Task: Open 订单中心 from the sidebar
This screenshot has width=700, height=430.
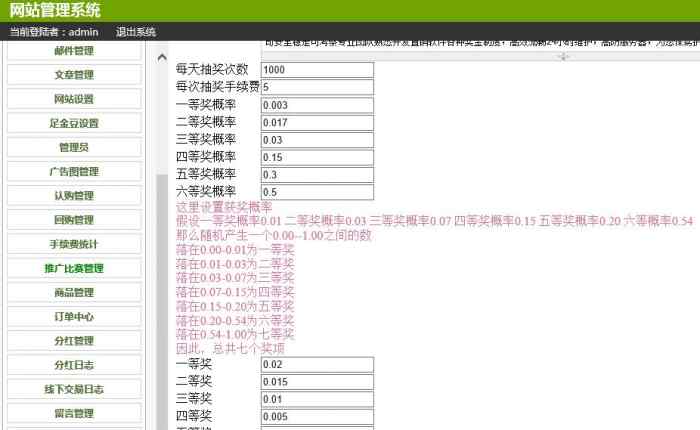Action: pos(74,317)
